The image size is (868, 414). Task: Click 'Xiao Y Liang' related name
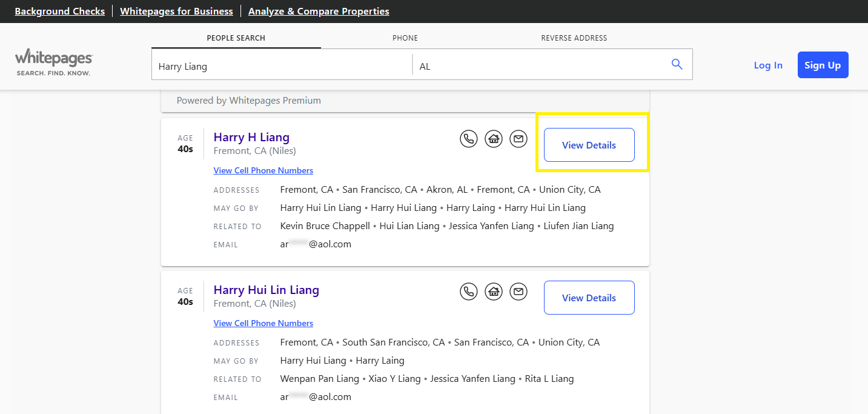pyautogui.click(x=395, y=379)
